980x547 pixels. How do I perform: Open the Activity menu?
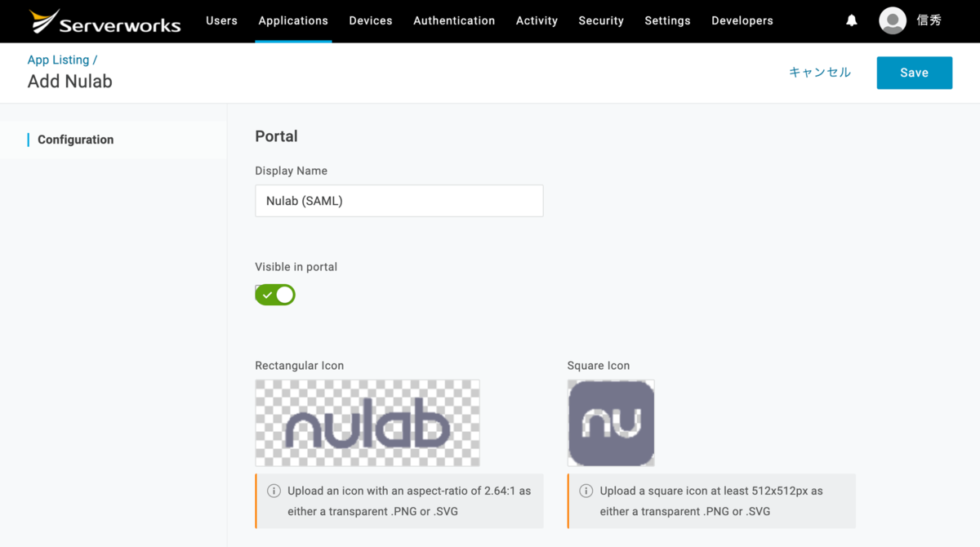tap(537, 20)
